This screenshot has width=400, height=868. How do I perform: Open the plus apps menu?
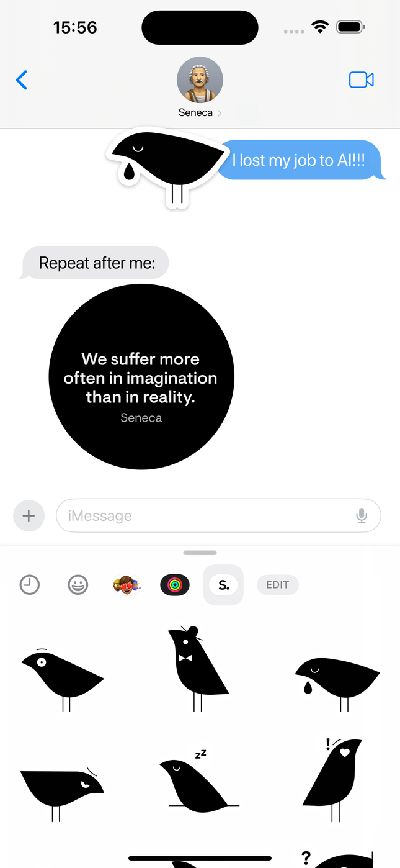point(29,515)
